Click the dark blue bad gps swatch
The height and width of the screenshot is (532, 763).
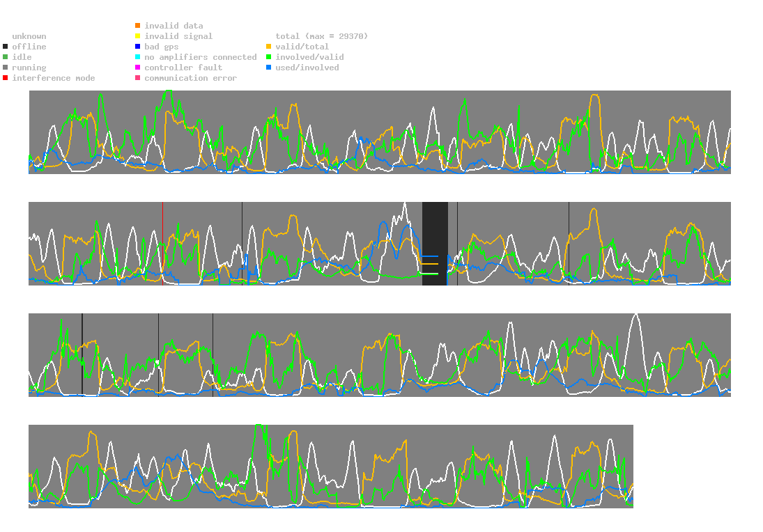point(138,47)
